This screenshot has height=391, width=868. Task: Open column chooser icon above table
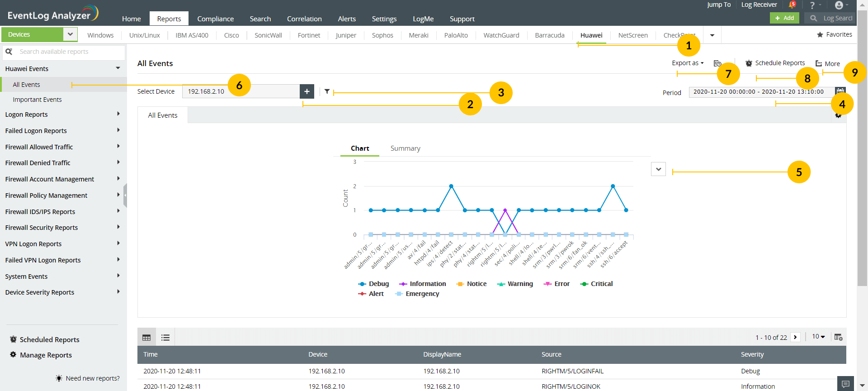coord(838,337)
